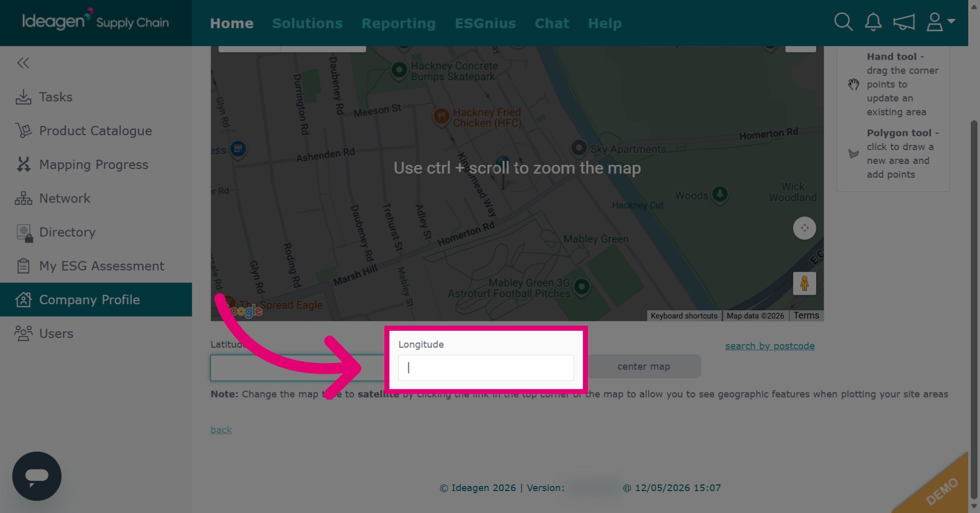Activate the Street View pegman

804,283
